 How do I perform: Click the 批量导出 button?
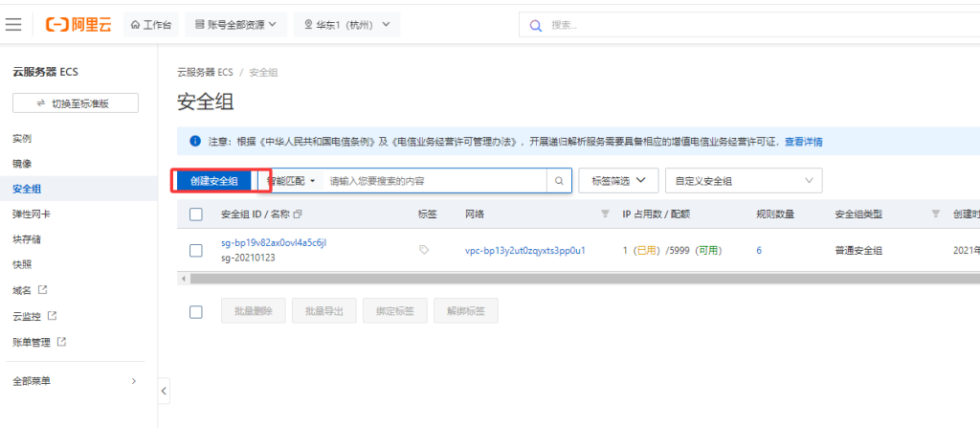tap(324, 310)
